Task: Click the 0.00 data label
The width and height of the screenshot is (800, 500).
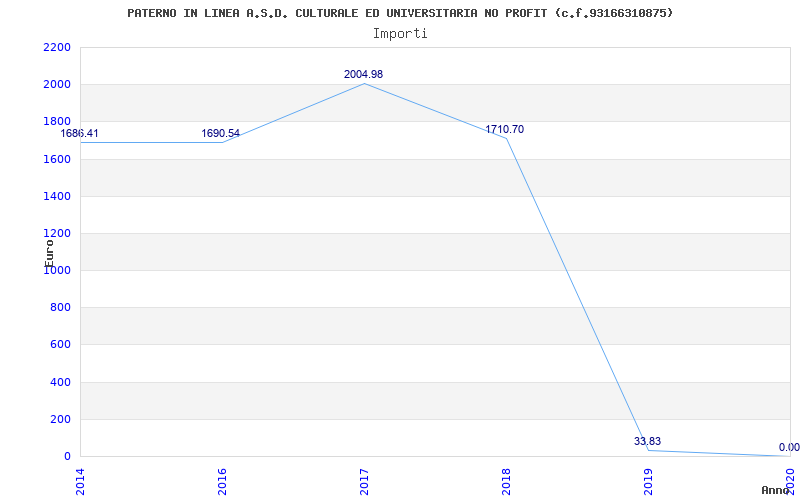Action: pyautogui.click(x=789, y=447)
